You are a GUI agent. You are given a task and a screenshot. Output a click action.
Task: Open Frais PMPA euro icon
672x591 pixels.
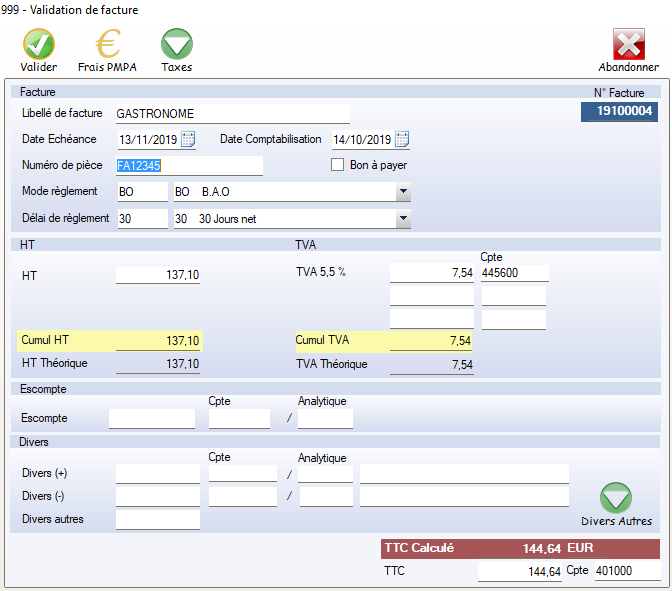point(107,45)
